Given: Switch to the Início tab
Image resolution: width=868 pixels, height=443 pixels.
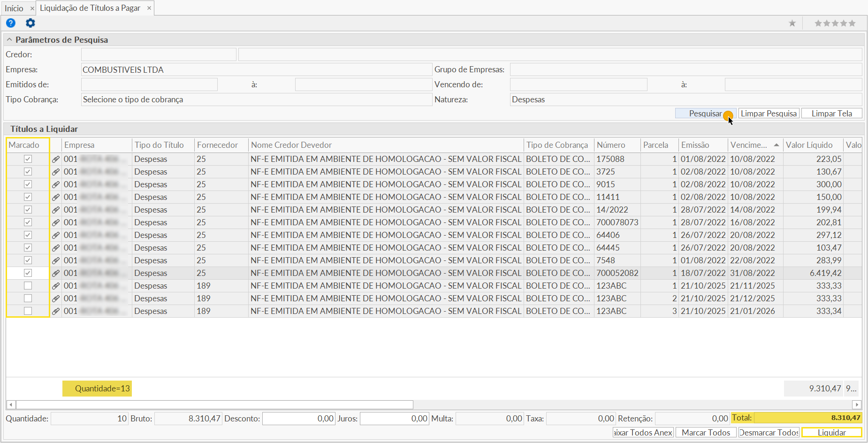Looking at the screenshot, I should [x=14, y=8].
